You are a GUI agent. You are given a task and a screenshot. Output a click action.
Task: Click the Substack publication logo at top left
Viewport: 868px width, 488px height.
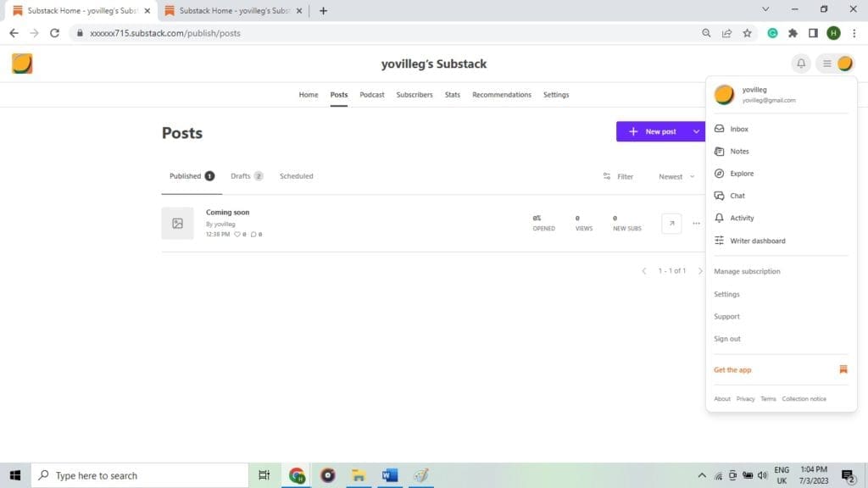[22, 64]
